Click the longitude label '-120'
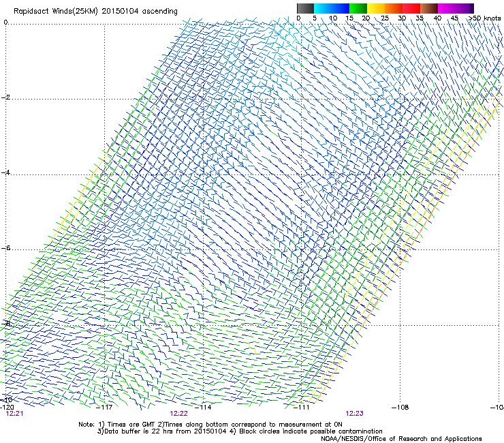Screen dimensions: 504x443 [x=7, y=408]
